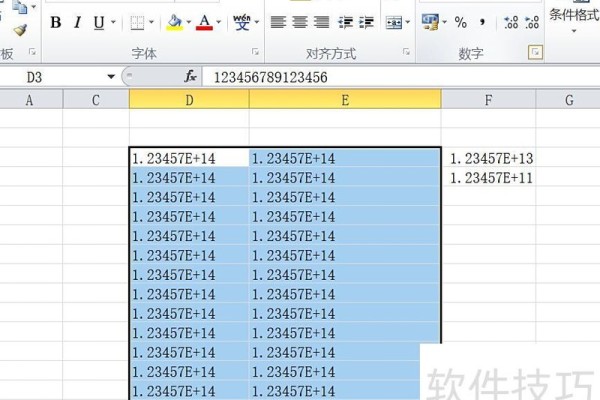Click Format Painter brush icon

point(20,30)
